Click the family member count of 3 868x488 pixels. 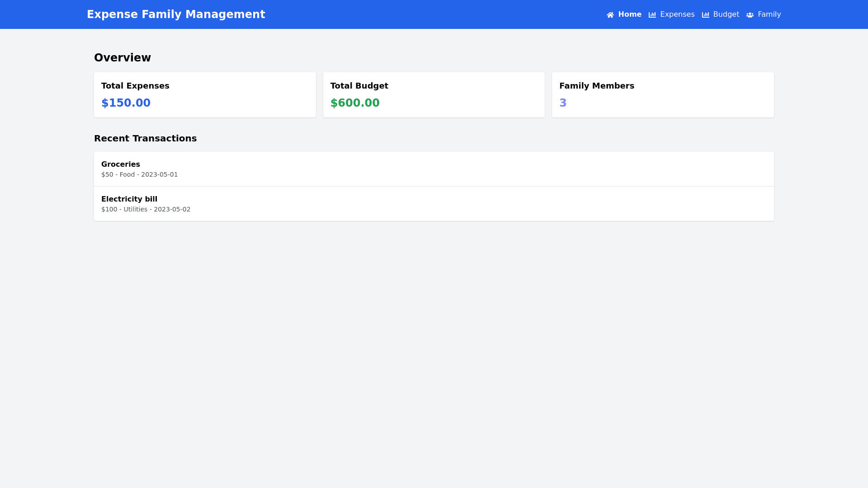[x=563, y=103]
